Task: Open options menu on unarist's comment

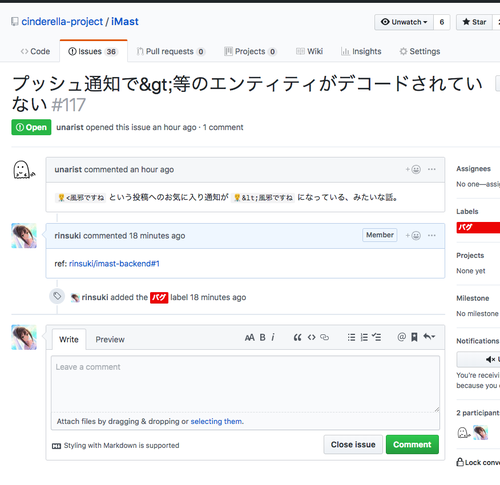Action: [432, 169]
